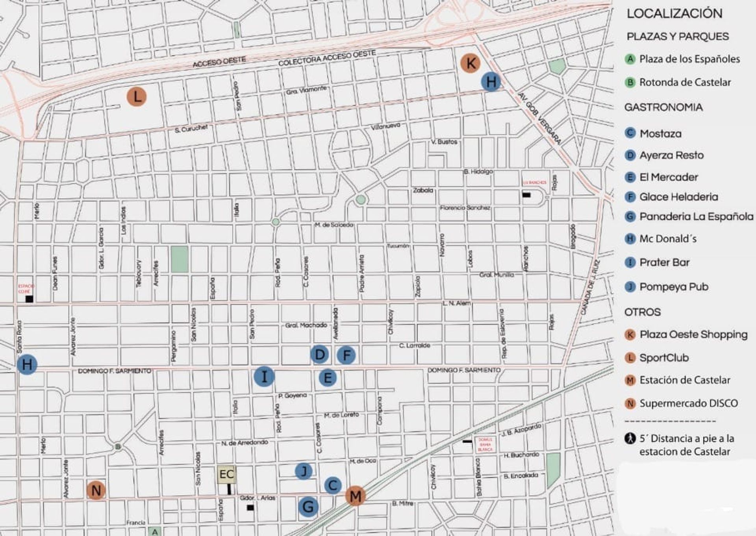Image resolution: width=756 pixels, height=536 pixels.
Task: Click the 'L. N. Alem' street label
Action: [456, 303]
